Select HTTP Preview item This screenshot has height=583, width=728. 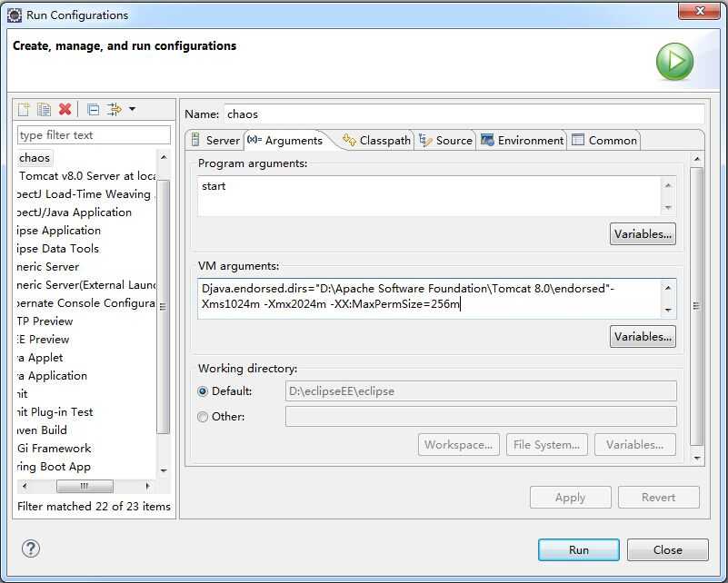coord(45,321)
